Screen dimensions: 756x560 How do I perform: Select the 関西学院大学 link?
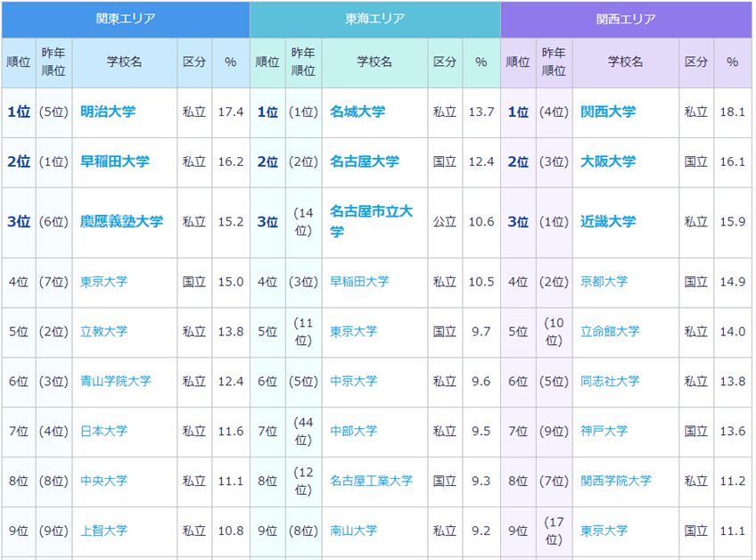[616, 481]
